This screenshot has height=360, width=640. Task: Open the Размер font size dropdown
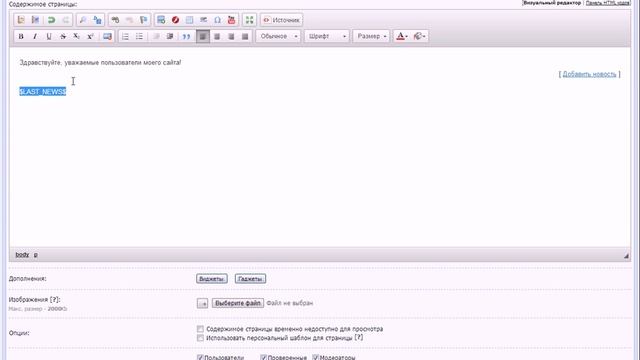pos(371,36)
